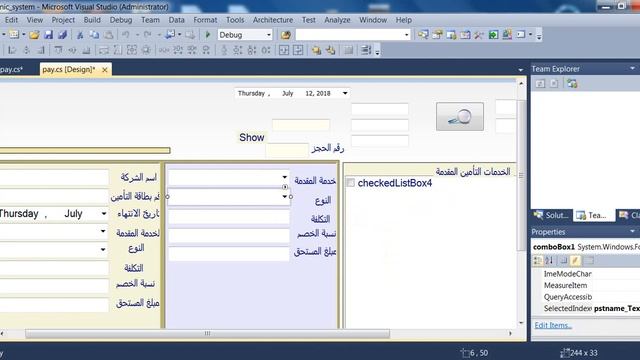Click Send to Back icon
Image resolution: width=640 pixels, height=360 pixels.
click(x=330, y=50)
